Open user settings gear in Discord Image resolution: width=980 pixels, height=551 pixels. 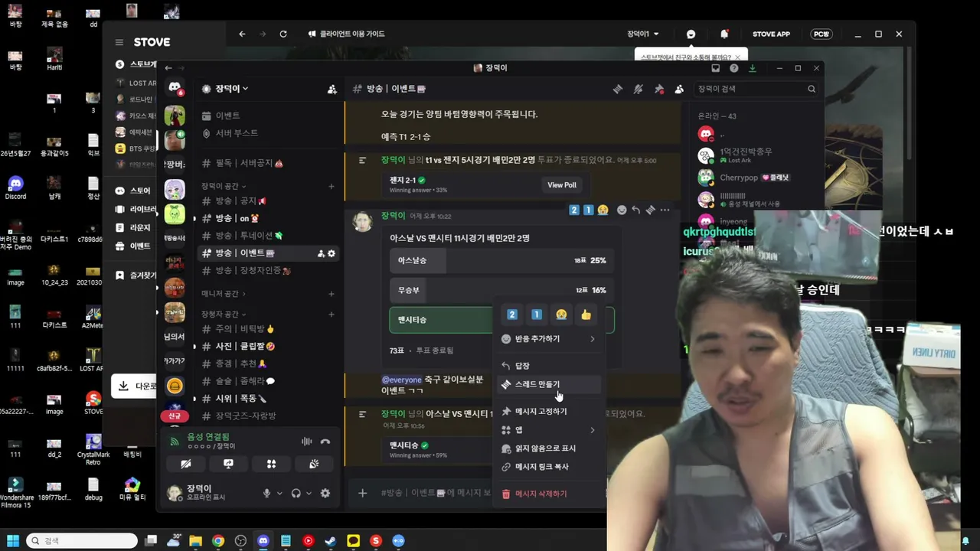(325, 494)
